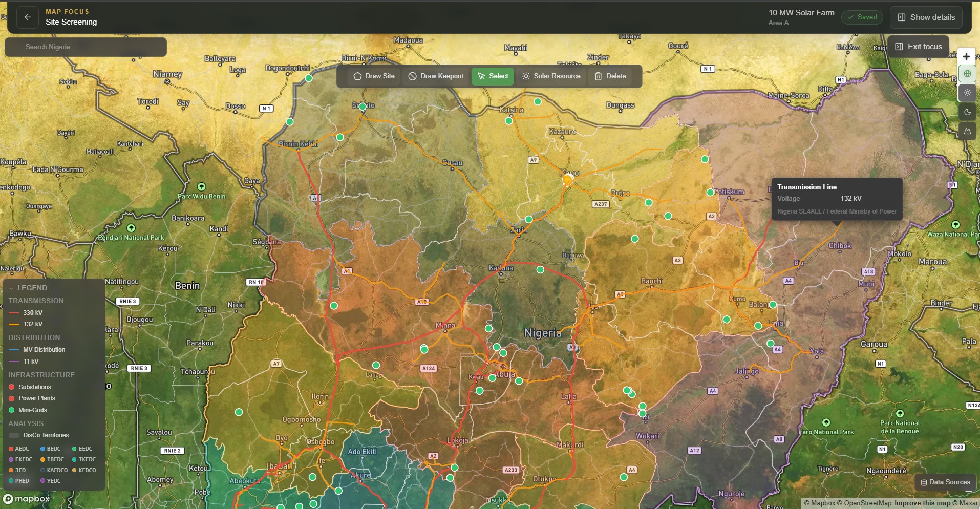This screenshot has width=980, height=509.
Task: Toggle MV Distribution legend item
Action: coord(37,350)
